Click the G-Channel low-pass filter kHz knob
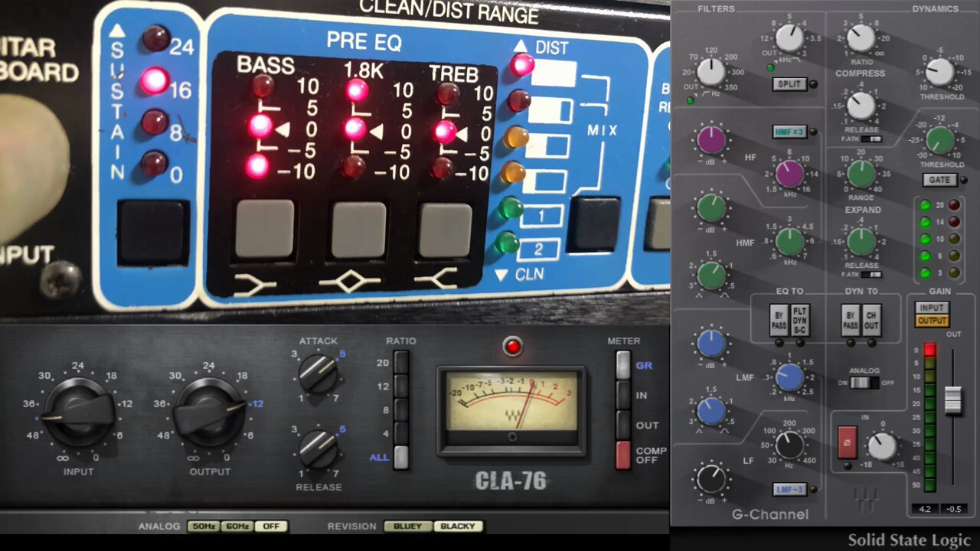 click(789, 37)
